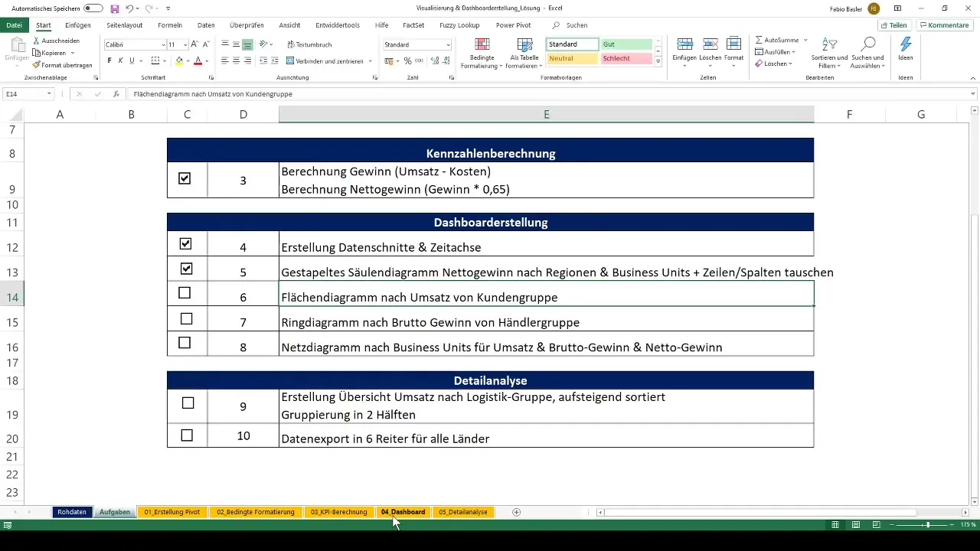The width and height of the screenshot is (980, 551).
Task: Apply the Schlecht cell style
Action: coord(626,58)
